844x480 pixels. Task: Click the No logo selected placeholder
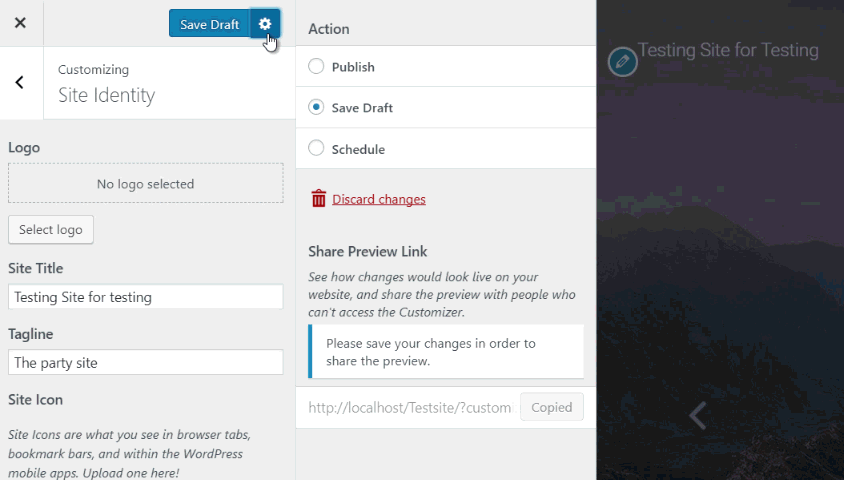pyautogui.click(x=146, y=183)
